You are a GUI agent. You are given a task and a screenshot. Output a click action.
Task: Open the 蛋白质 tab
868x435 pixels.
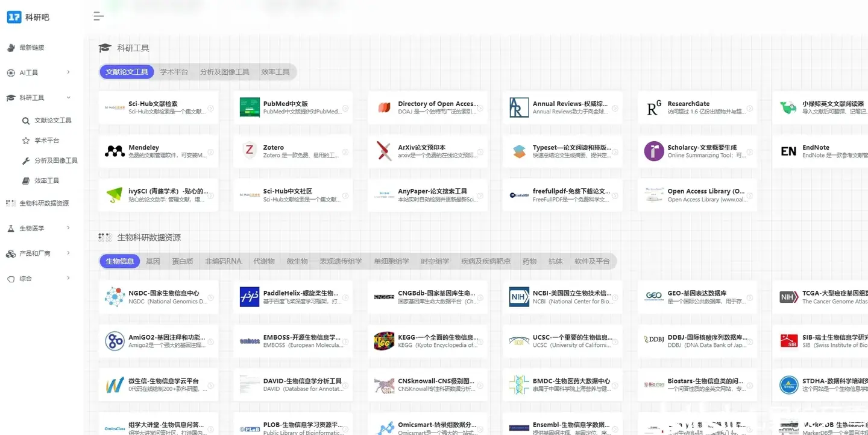183,261
